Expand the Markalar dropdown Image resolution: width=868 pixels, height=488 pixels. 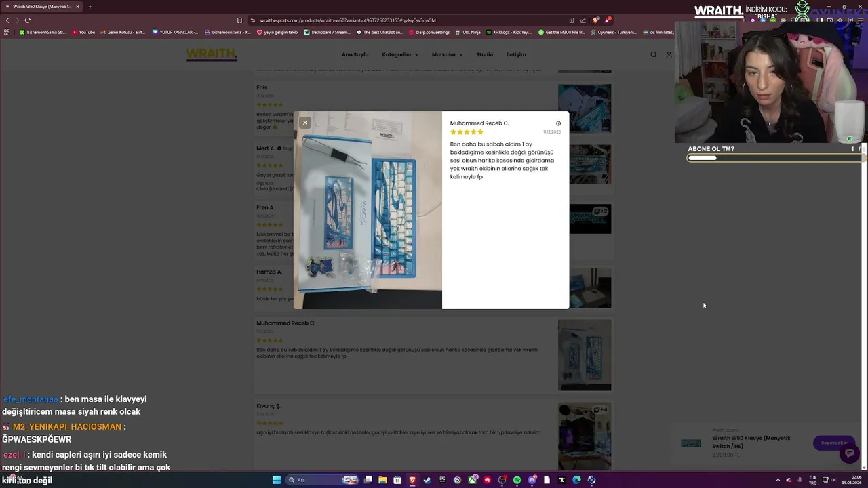pyautogui.click(x=447, y=54)
